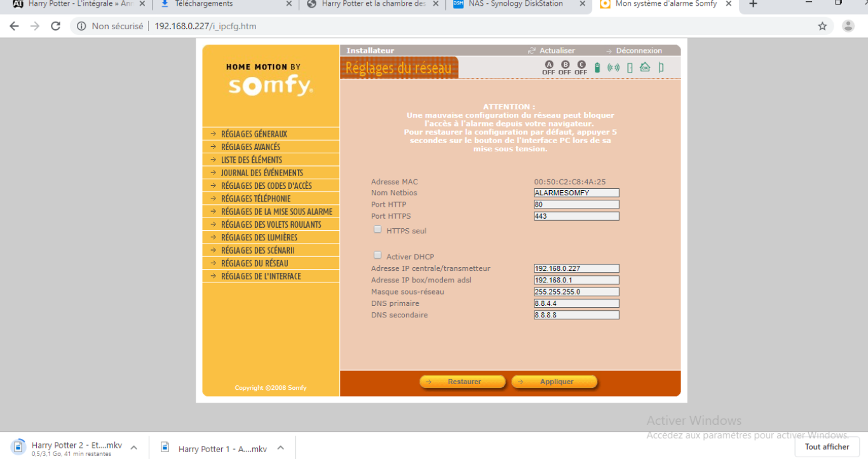This screenshot has height=463, width=868.
Task: Expand Harry Potter 1 download options chevron
Action: tap(280, 448)
